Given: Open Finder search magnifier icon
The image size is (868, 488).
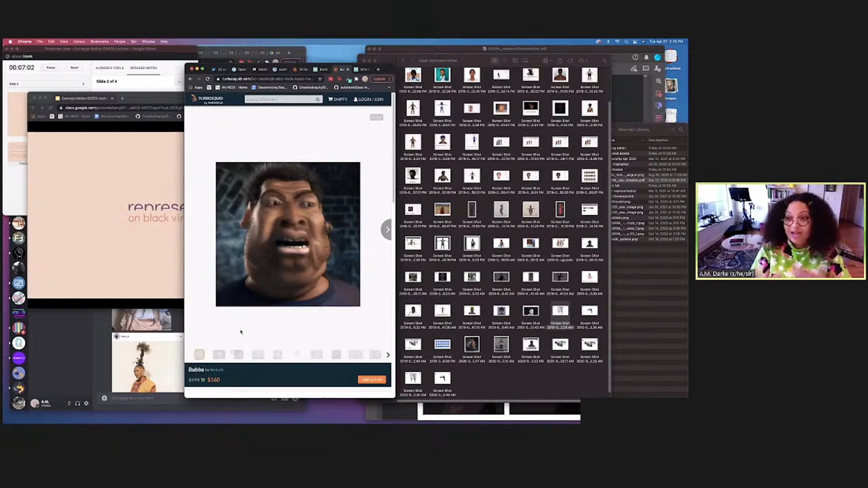Looking at the screenshot, I should pos(604,60).
